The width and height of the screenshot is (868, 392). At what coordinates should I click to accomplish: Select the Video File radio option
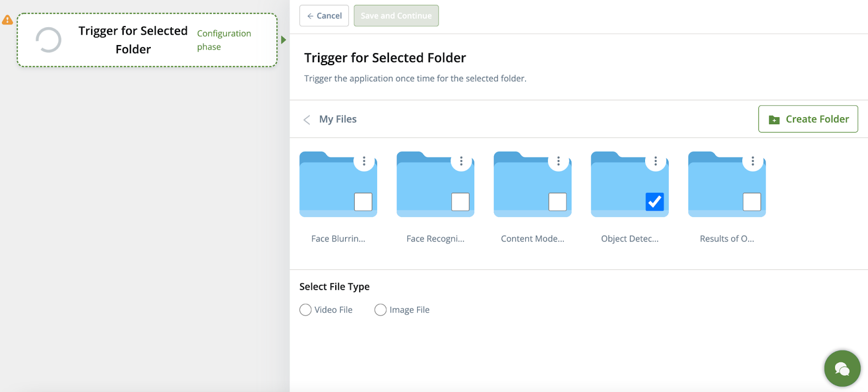click(x=306, y=310)
